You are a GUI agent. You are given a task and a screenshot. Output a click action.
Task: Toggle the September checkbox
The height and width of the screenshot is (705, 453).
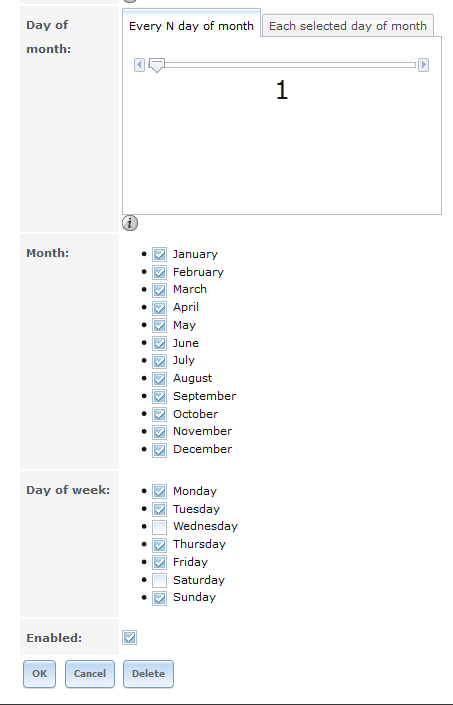tap(160, 397)
